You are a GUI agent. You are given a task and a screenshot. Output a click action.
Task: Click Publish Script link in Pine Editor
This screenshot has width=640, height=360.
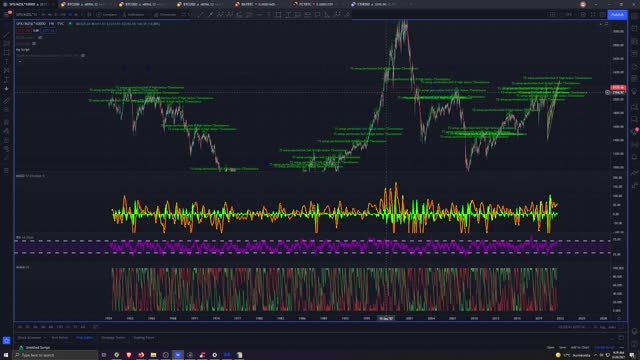click(x=604, y=348)
